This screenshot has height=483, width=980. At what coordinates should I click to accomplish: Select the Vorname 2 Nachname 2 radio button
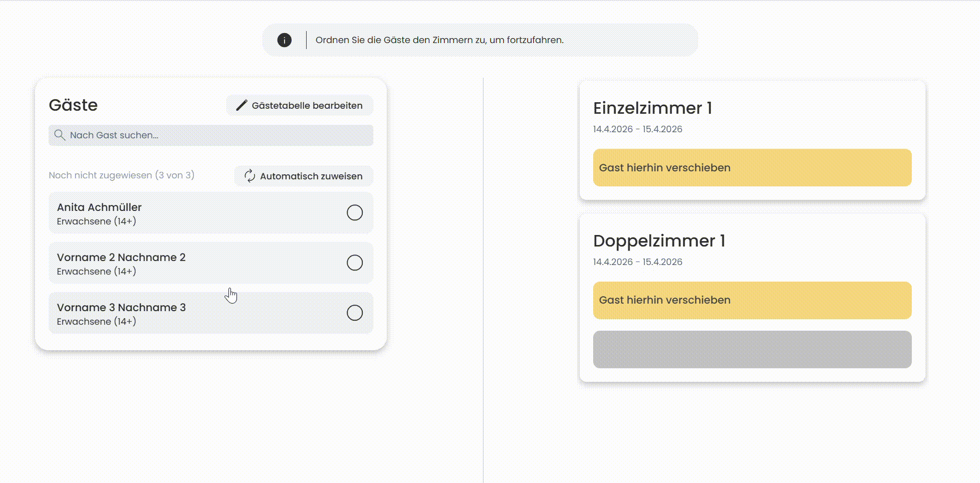(355, 263)
